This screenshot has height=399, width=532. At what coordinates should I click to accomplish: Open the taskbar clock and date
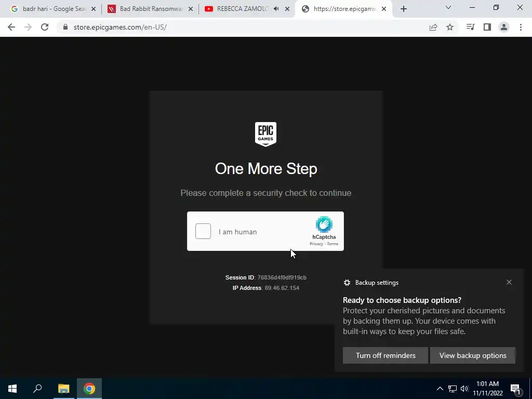(487, 389)
